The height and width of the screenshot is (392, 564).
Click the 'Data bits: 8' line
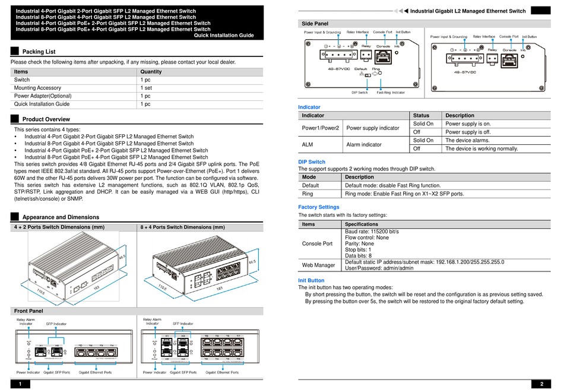tap(358, 256)
